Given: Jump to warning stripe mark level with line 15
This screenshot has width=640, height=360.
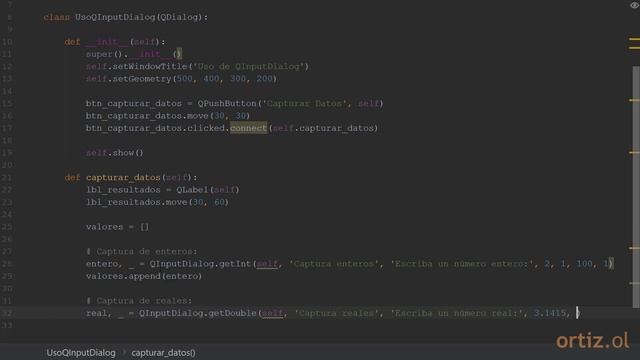Looking at the screenshot, I should point(634,100).
